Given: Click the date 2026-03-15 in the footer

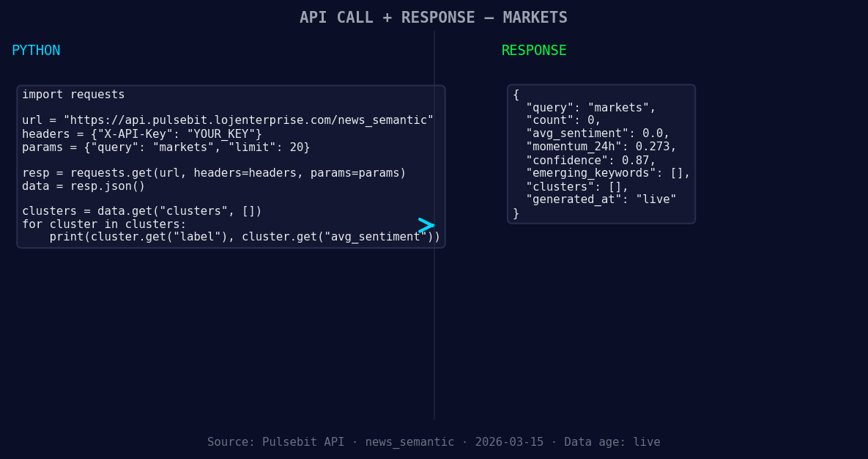Looking at the screenshot, I should [510, 441].
